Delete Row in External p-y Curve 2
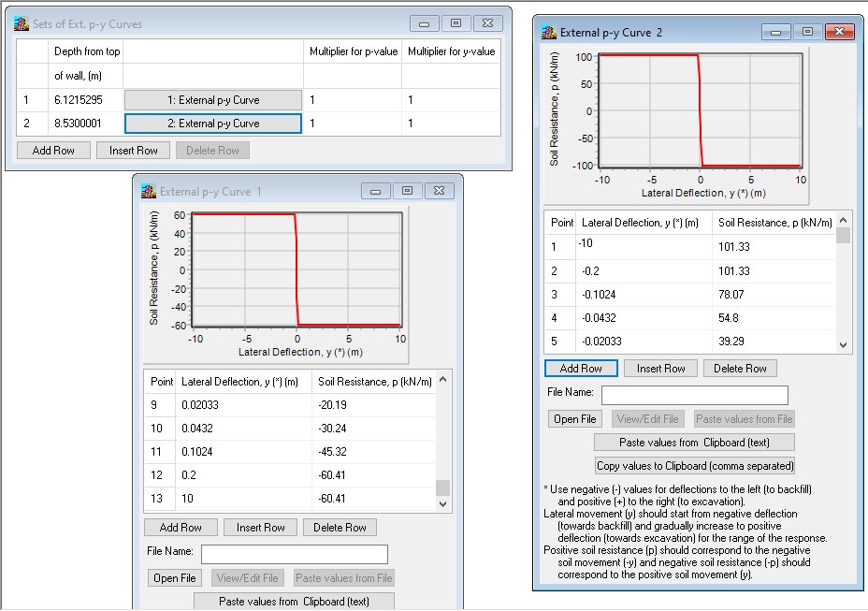 click(740, 368)
